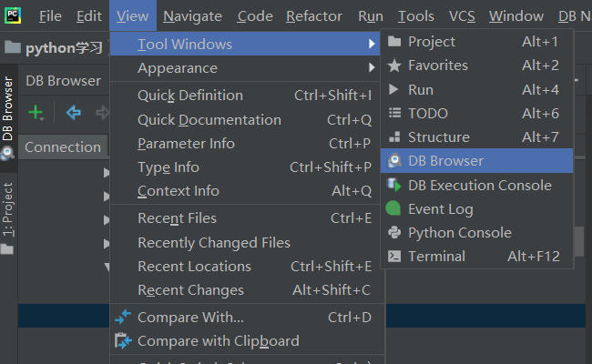Click the blue back arrow icon
This screenshot has width=592, height=364.
(74, 113)
